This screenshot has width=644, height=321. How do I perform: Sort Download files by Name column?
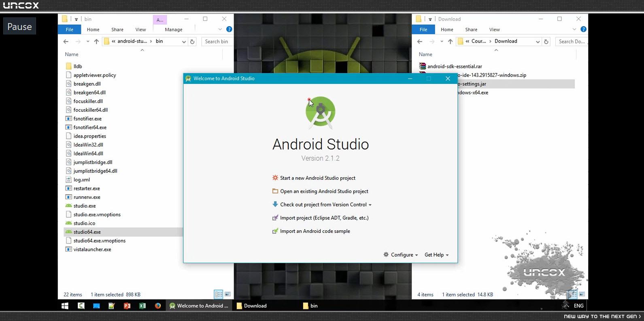[x=425, y=54]
